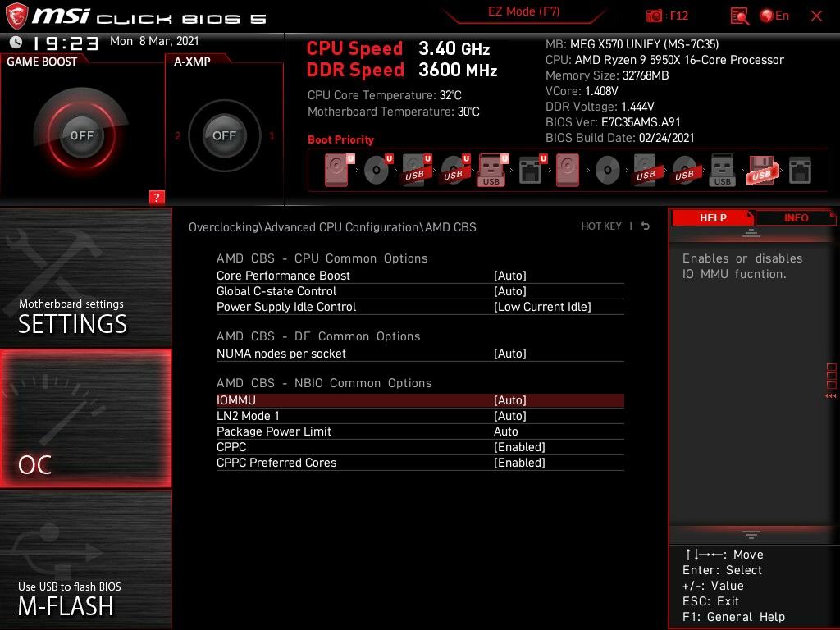Click the date Mon 8 Mar, 2021
840x630 pixels.
tap(154, 41)
